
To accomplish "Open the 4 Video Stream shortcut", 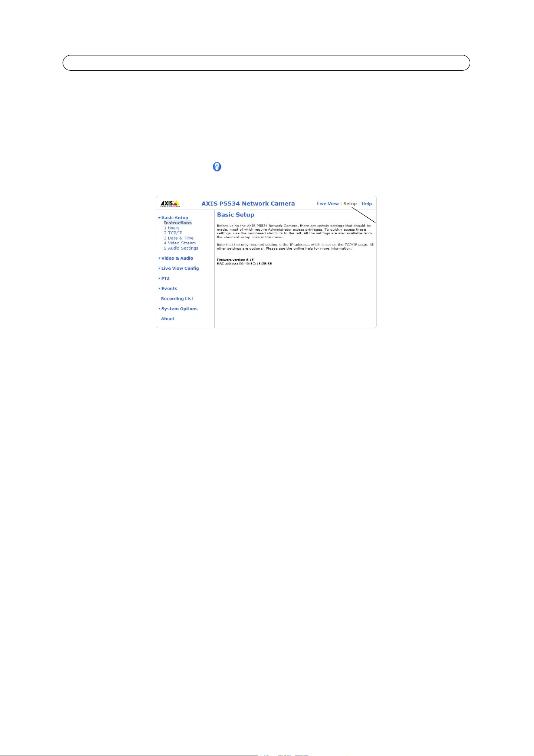I will [180, 243].
